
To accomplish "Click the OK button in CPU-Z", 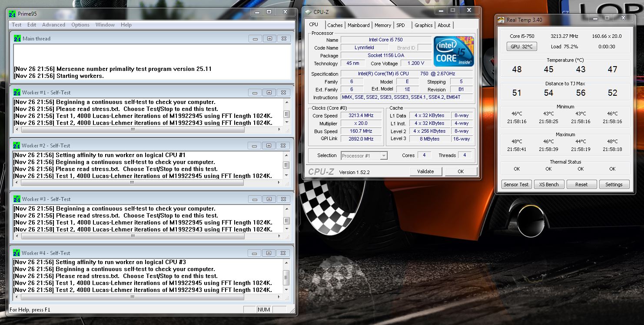I will (x=461, y=171).
